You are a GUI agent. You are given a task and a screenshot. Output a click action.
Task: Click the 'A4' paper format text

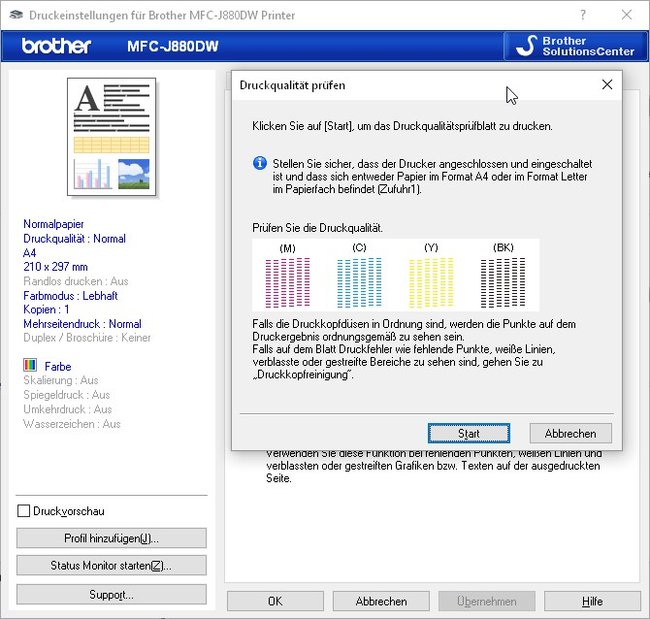point(30,252)
